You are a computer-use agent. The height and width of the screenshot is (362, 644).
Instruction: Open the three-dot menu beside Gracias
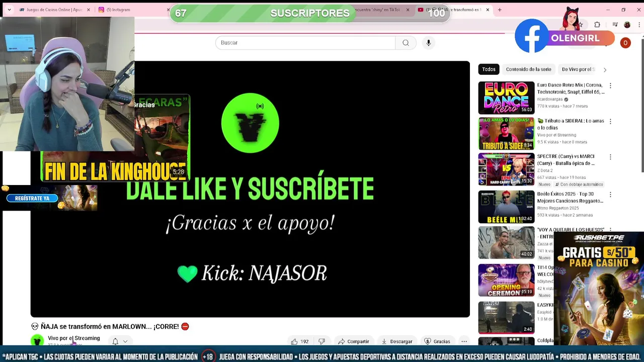(464, 341)
